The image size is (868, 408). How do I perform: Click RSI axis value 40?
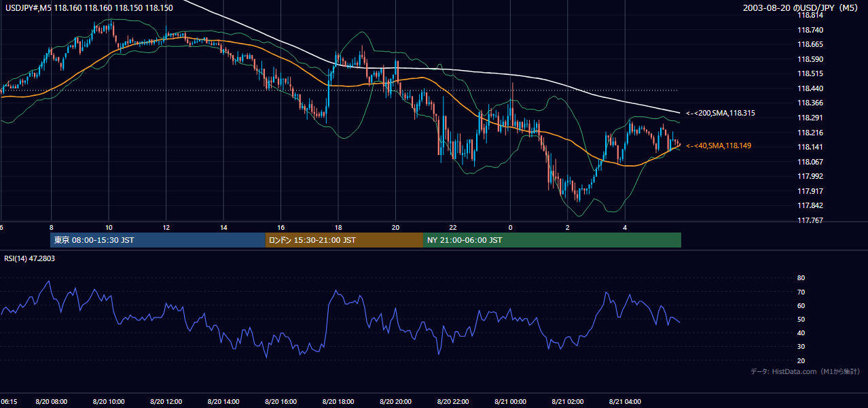click(x=801, y=333)
